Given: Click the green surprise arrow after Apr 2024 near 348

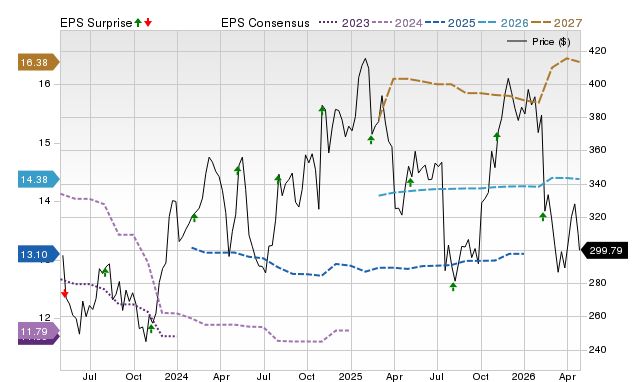Looking at the screenshot, I should (x=238, y=171).
